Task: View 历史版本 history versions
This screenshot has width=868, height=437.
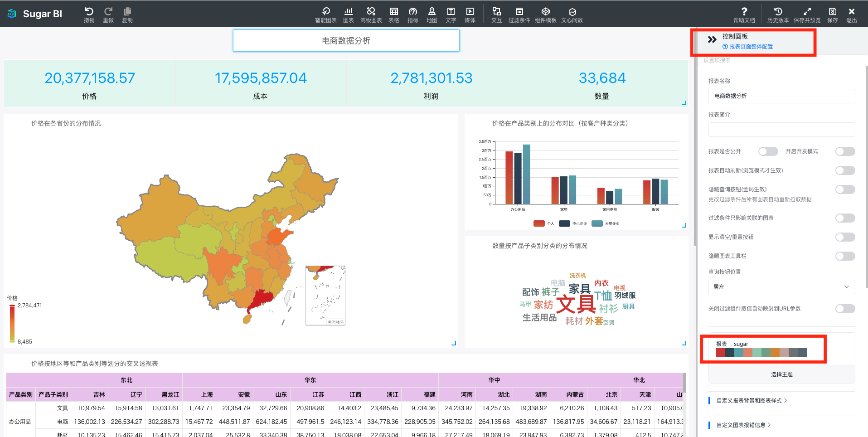Action: [778, 15]
